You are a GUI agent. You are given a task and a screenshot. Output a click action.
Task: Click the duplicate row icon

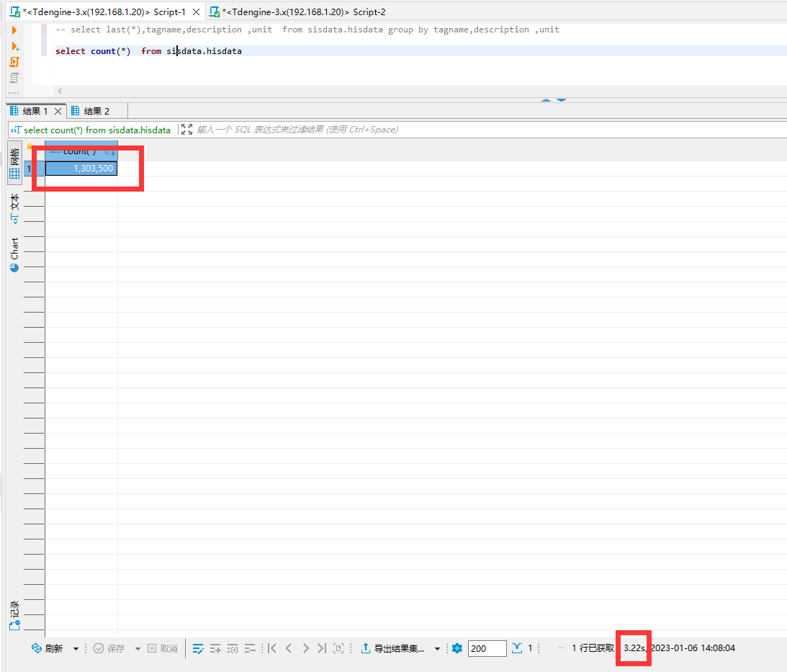233,648
